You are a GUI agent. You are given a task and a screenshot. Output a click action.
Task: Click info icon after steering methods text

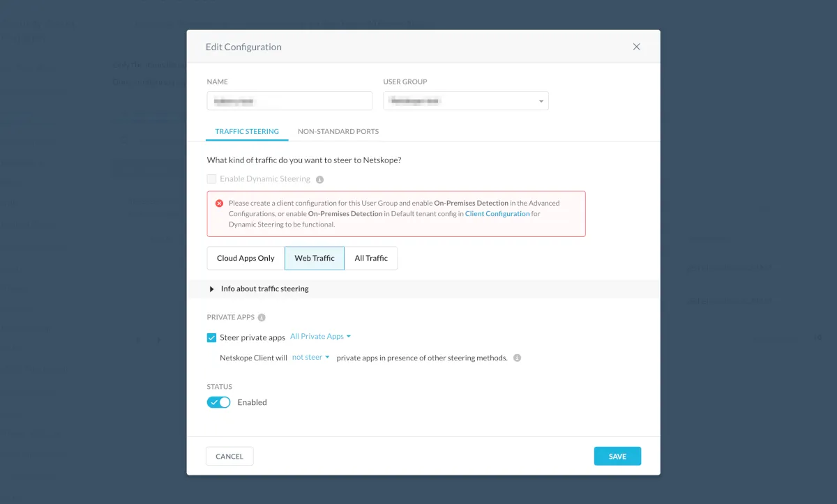click(517, 358)
